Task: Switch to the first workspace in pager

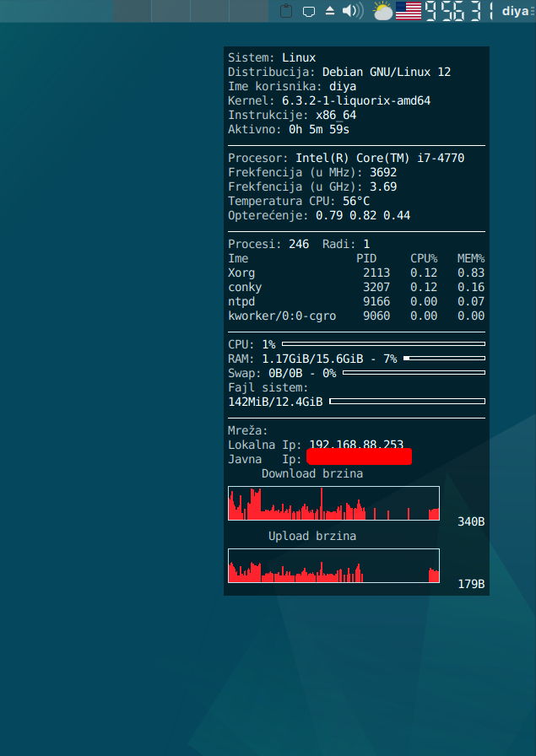Action: click(133, 11)
